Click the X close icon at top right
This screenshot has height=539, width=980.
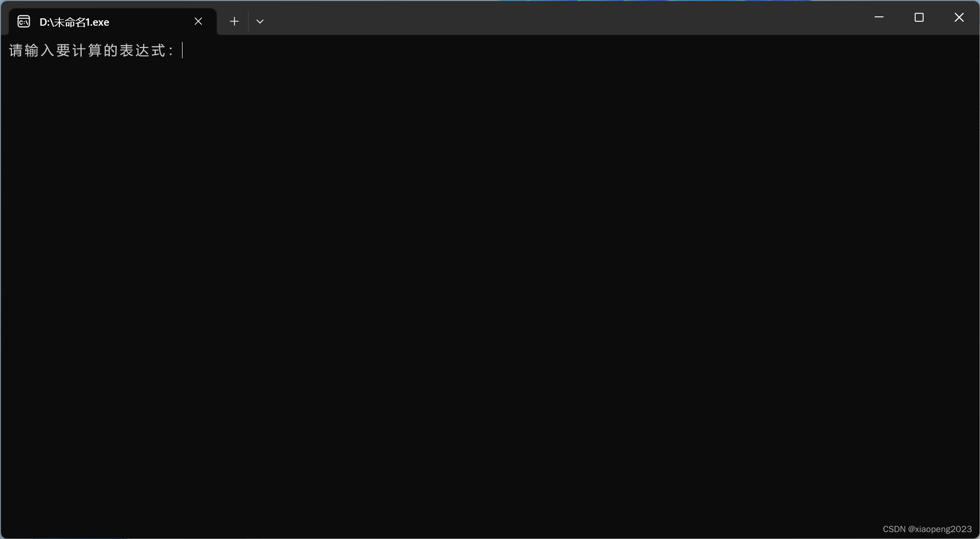tap(958, 17)
